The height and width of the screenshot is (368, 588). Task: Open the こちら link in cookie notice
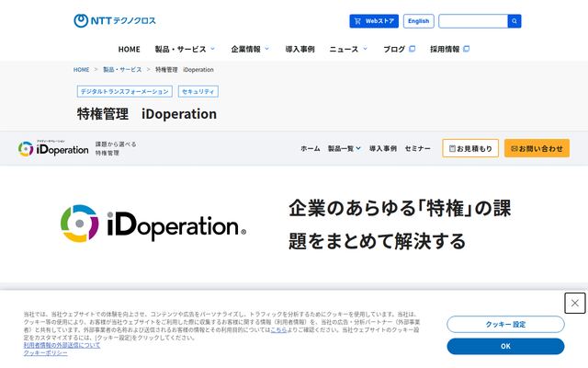point(278,329)
